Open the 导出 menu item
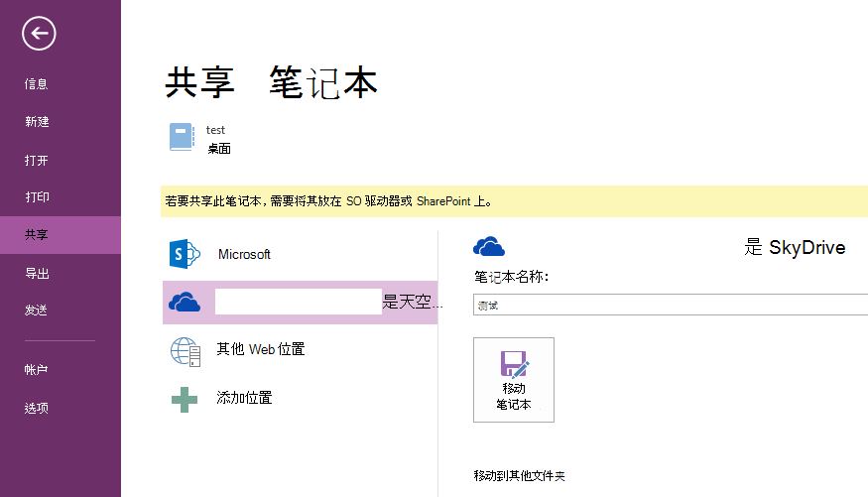This screenshot has height=497, width=868. tap(37, 274)
